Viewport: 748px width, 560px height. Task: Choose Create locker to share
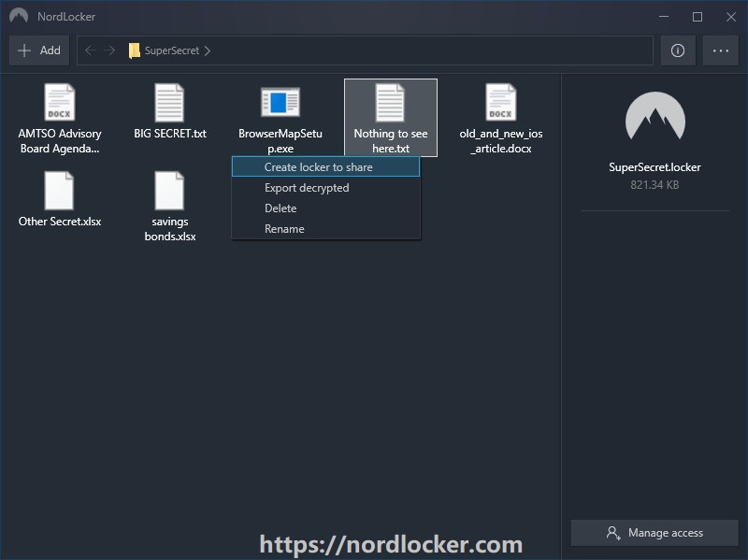325,167
